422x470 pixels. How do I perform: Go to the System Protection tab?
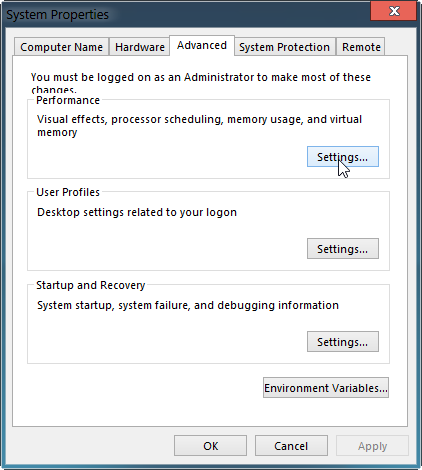284,47
